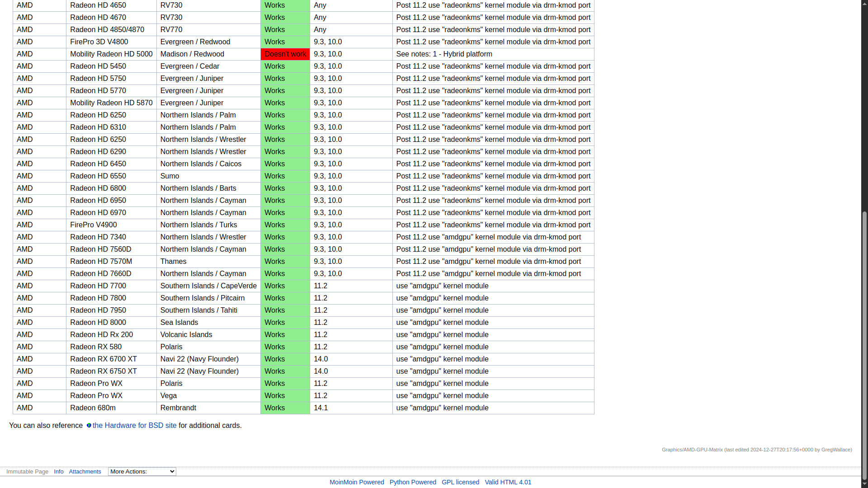Click the globe icon before Hardware for BSD link

(x=89, y=426)
